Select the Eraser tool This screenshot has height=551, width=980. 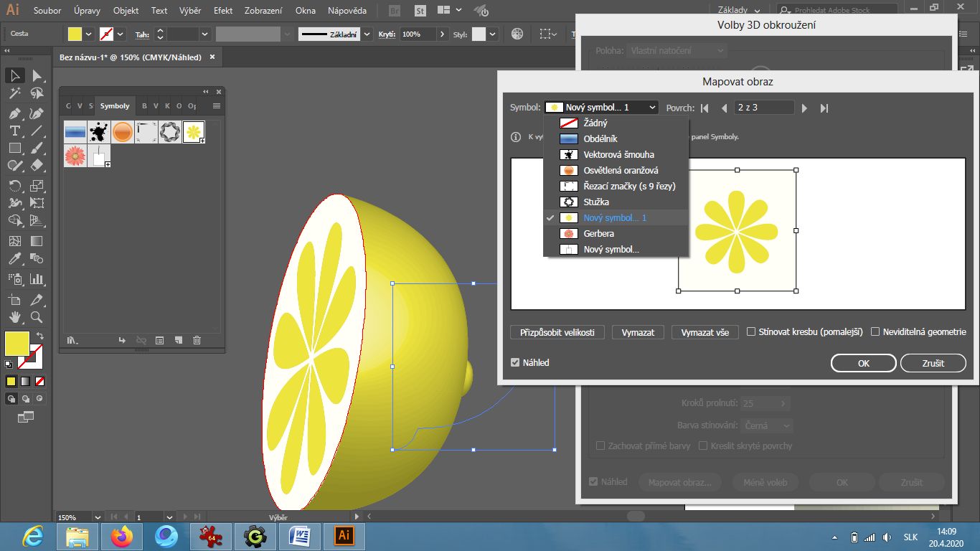[35, 165]
